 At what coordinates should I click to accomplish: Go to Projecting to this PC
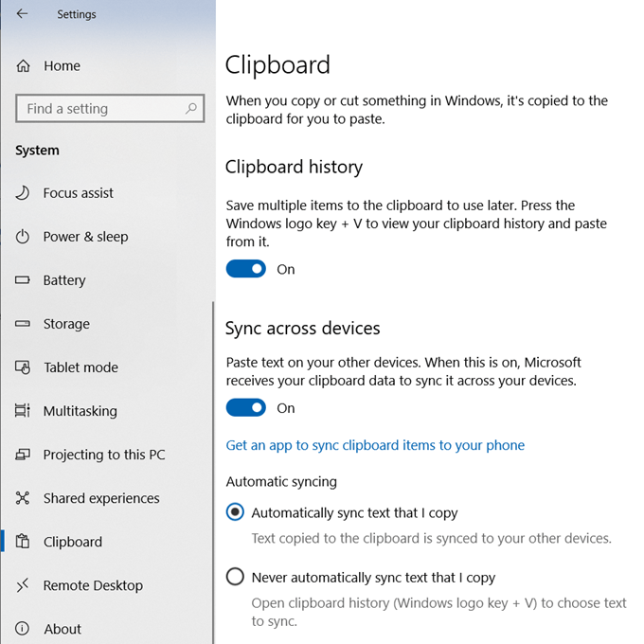tap(106, 455)
